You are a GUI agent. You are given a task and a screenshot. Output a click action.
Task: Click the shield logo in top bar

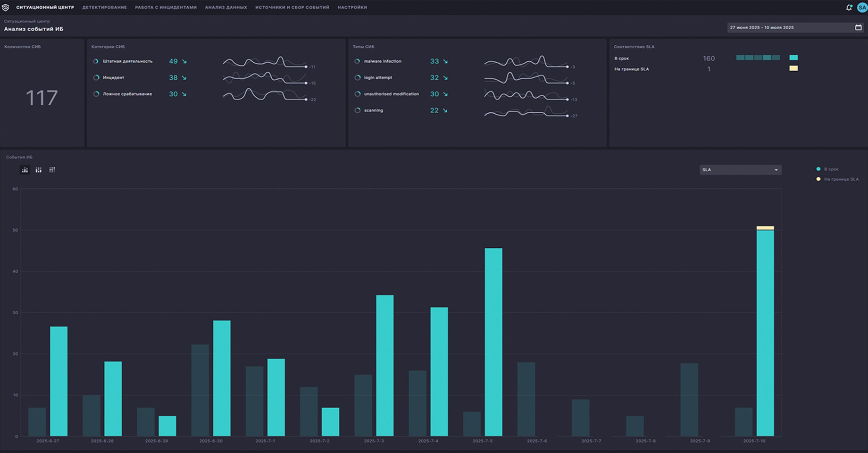coord(6,8)
